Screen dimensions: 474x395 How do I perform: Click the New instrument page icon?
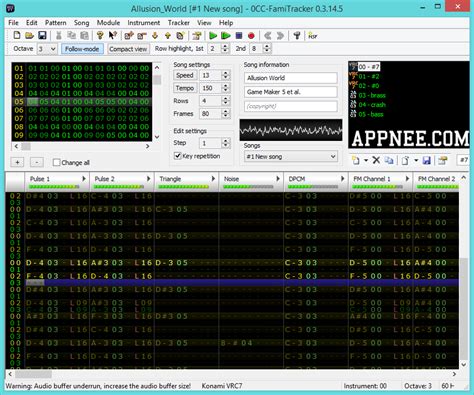click(x=356, y=160)
